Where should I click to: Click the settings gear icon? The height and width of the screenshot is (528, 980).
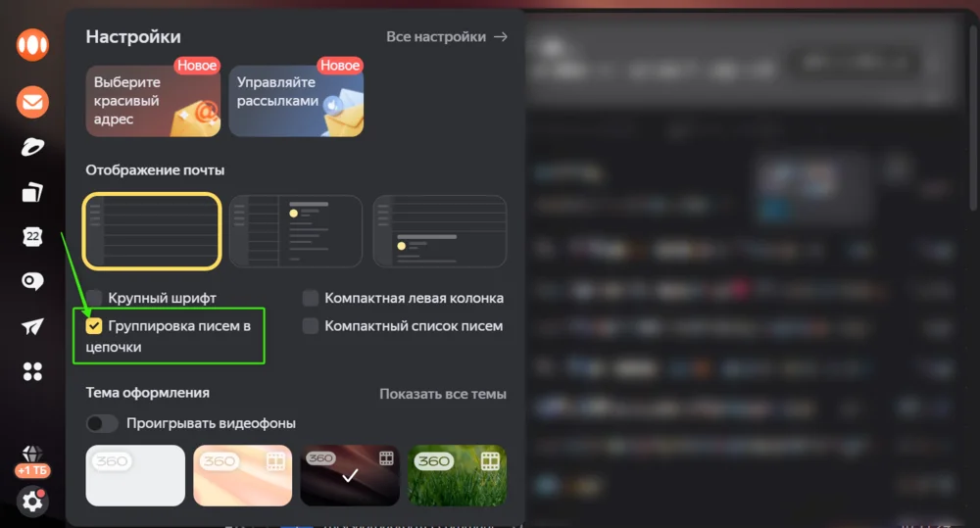(x=32, y=502)
